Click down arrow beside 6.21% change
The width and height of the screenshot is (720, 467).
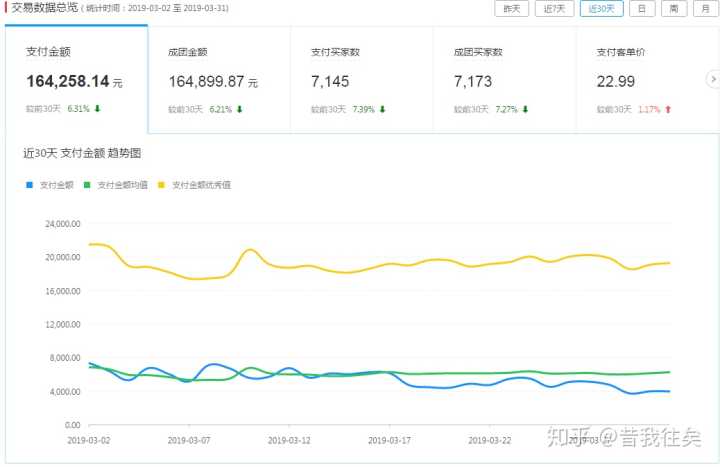(240, 109)
